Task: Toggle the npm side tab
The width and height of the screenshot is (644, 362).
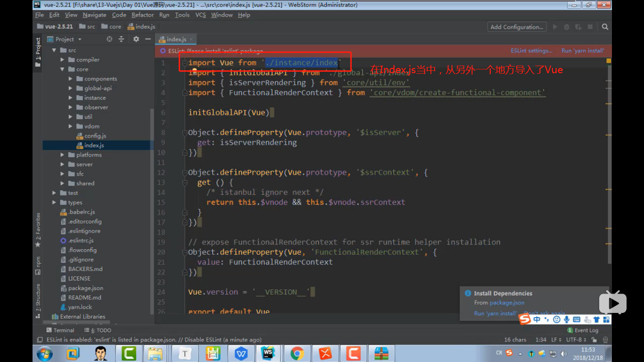Action: click(x=38, y=266)
